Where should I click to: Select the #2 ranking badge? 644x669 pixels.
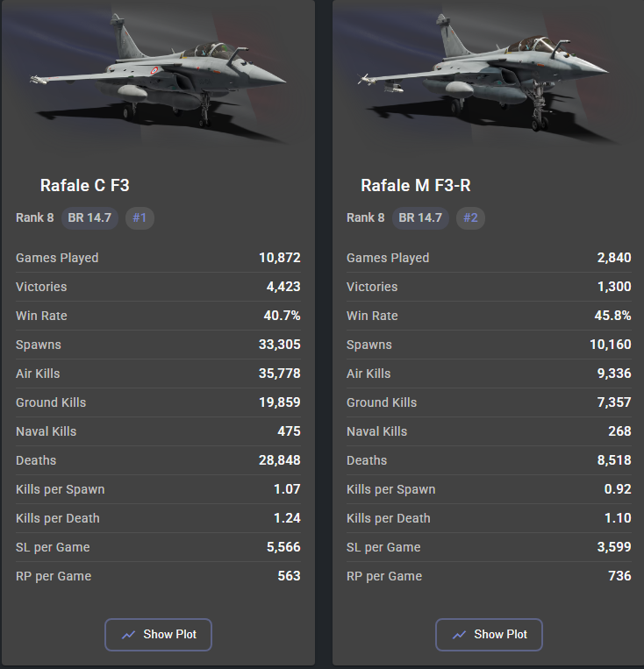click(x=470, y=217)
